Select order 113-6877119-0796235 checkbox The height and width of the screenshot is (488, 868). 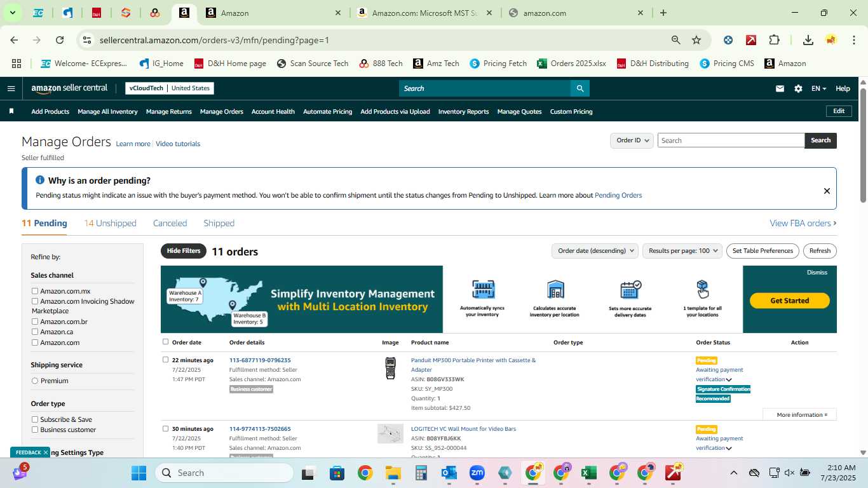coord(166,360)
